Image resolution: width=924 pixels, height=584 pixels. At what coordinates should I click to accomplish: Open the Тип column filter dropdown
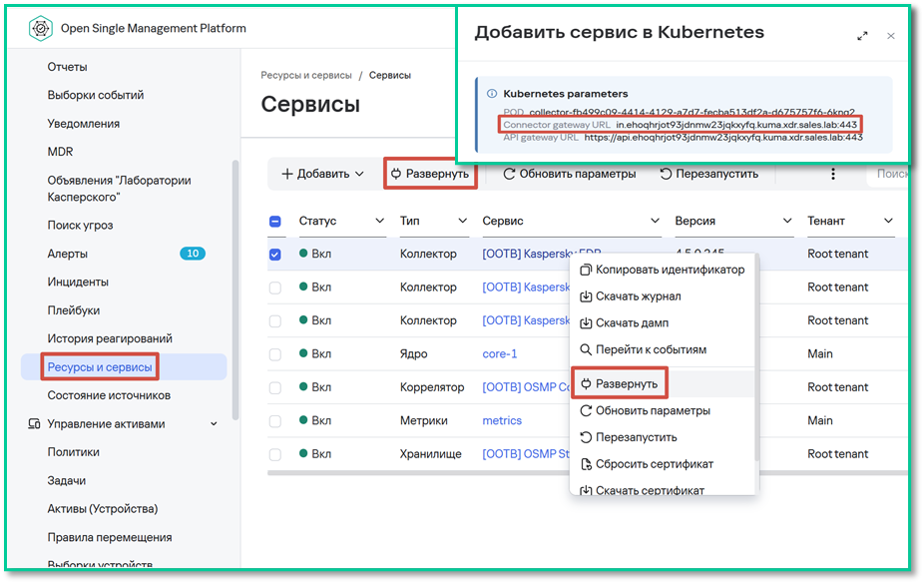click(463, 221)
